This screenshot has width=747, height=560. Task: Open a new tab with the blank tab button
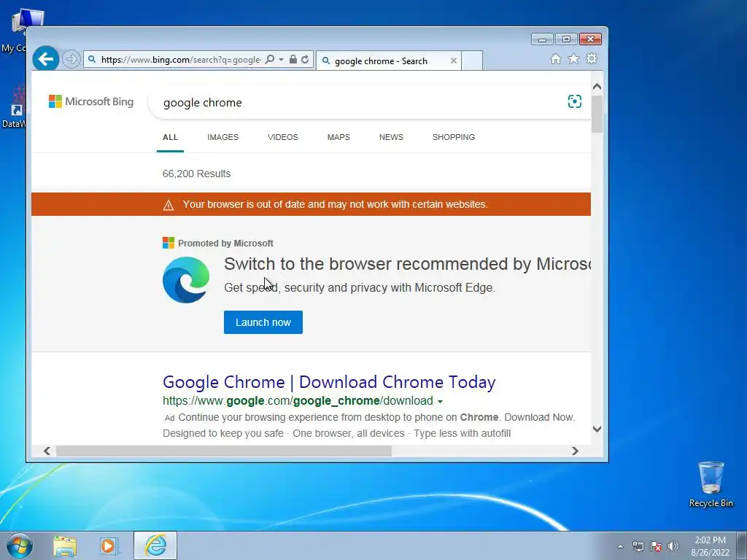click(472, 61)
